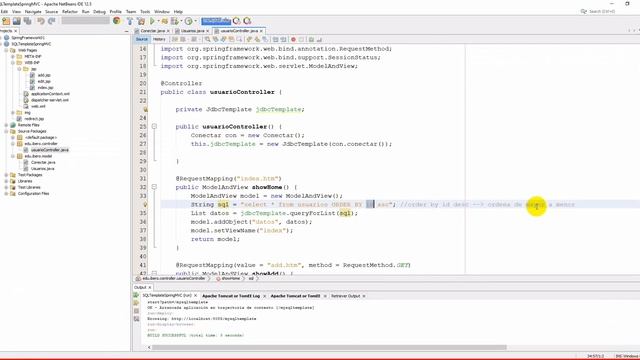Screen dimensions: 640x360
Task: Click the rerun icon in Output panel
Action: coord(136,295)
